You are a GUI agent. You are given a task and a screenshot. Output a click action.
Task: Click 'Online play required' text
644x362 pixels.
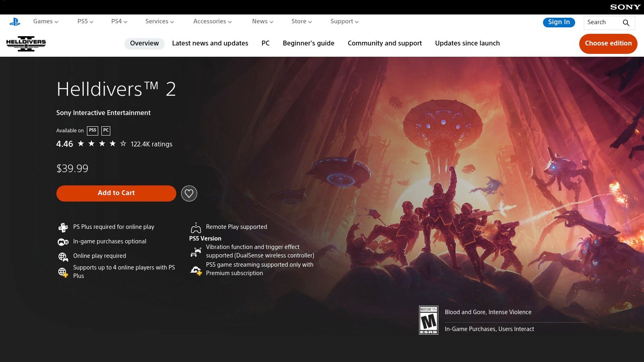100,256
